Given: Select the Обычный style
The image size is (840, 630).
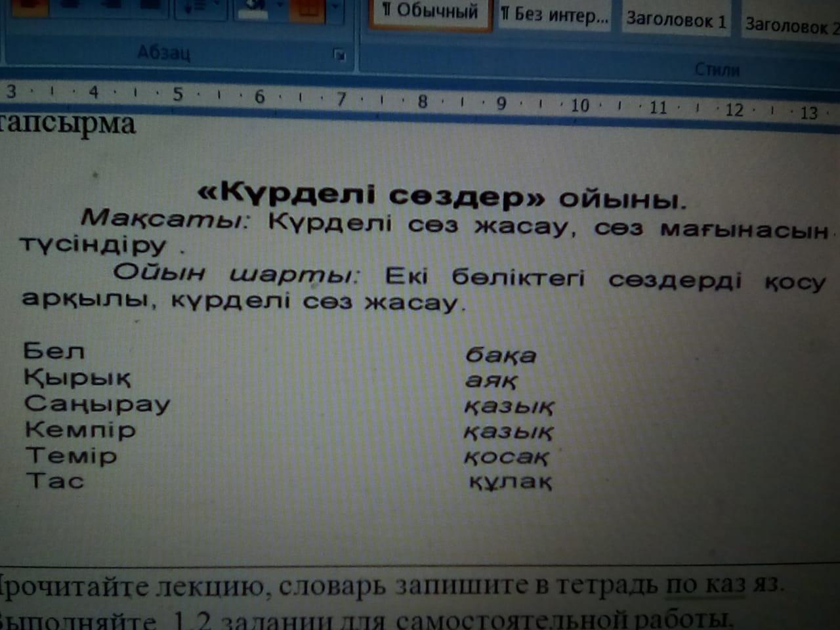Looking at the screenshot, I should tap(430, 12).
